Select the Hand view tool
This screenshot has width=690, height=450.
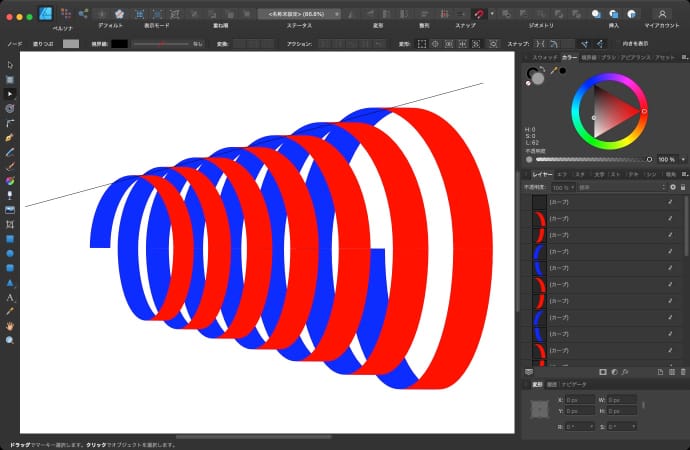(x=10, y=326)
